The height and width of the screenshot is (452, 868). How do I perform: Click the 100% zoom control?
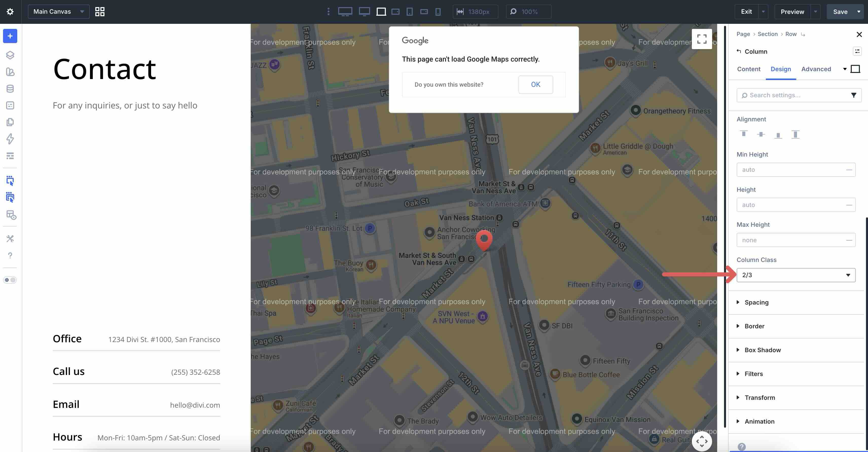pyautogui.click(x=528, y=11)
